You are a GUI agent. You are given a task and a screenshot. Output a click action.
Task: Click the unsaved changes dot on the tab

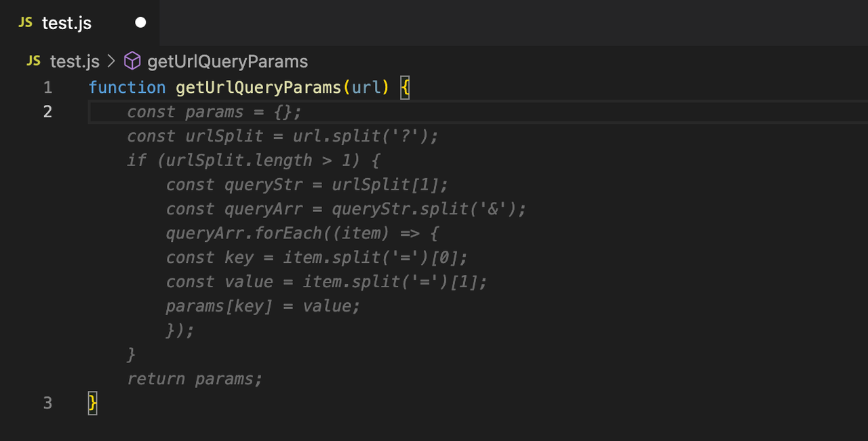point(140,22)
